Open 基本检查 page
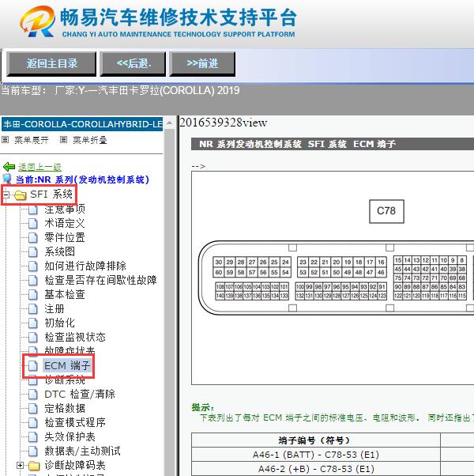The image size is (474, 476). pos(65,294)
